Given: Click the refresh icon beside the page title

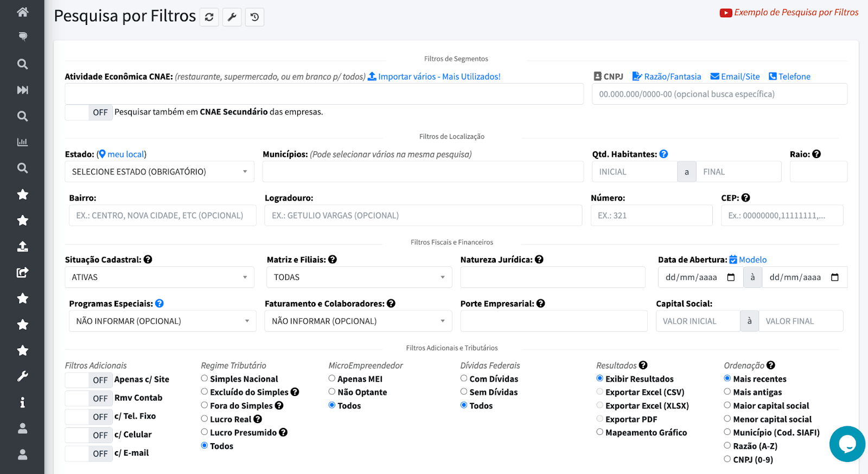Looking at the screenshot, I should point(209,17).
